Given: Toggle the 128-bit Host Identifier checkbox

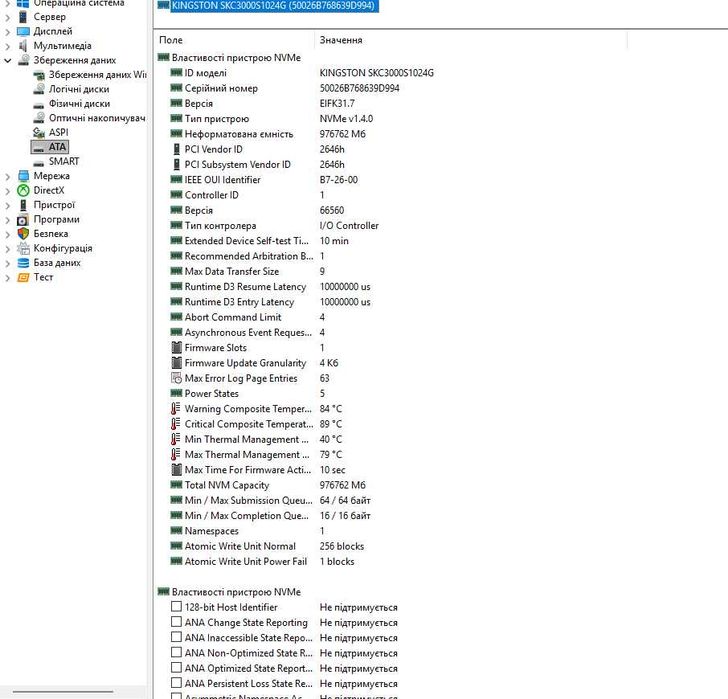Looking at the screenshot, I should click(176, 606).
